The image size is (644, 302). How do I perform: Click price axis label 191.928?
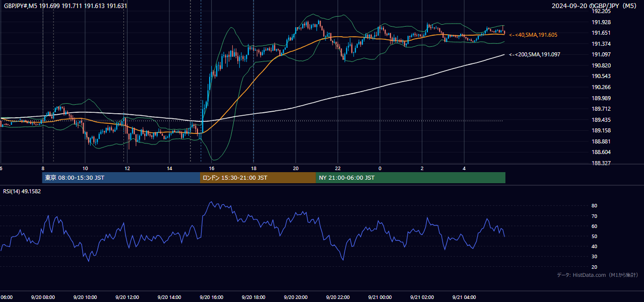point(601,22)
